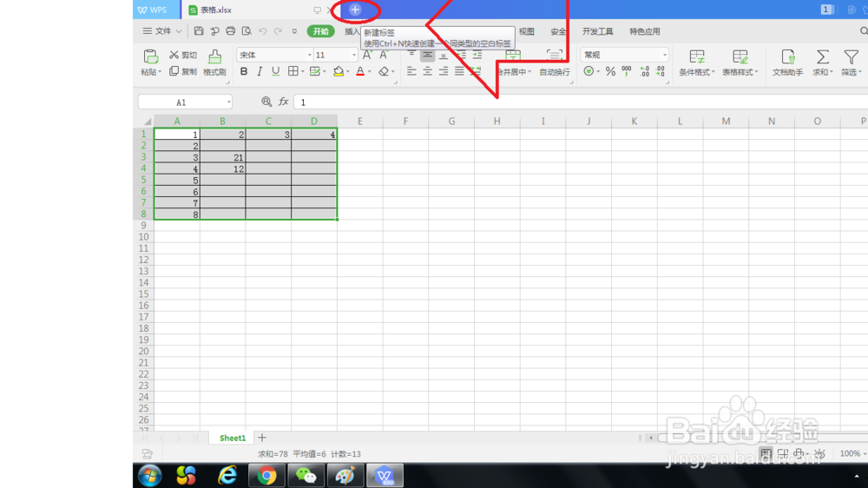Open the Paint app from the taskbar
Viewport: 868px width, 488px height.
[345, 475]
